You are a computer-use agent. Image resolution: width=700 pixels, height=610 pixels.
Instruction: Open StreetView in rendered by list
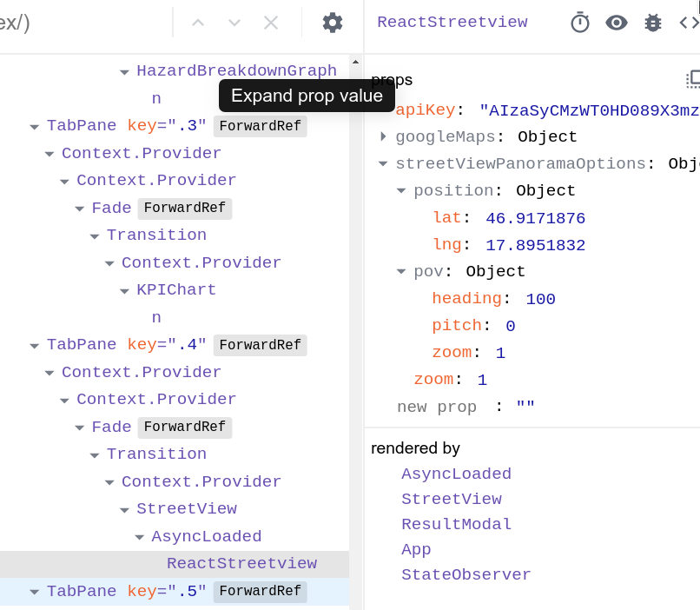[x=452, y=499]
